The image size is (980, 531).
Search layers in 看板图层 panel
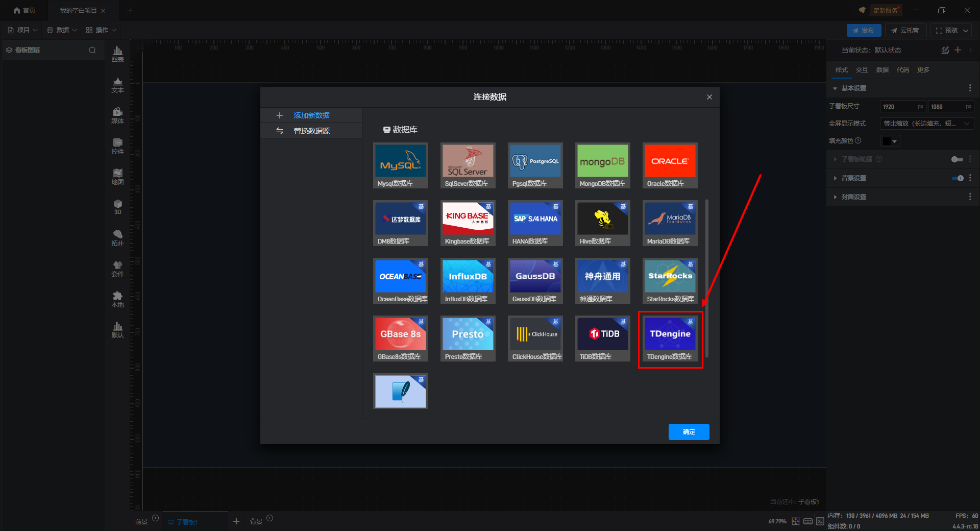pos(92,50)
